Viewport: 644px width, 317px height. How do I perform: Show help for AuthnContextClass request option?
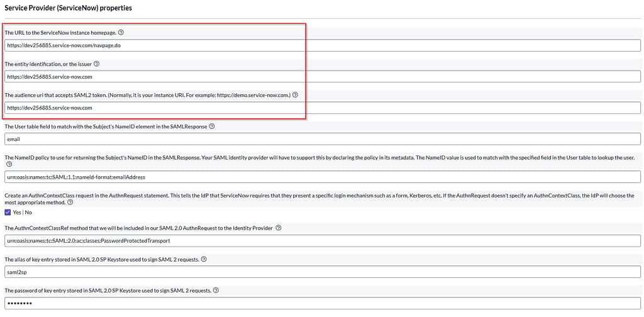[70, 203]
